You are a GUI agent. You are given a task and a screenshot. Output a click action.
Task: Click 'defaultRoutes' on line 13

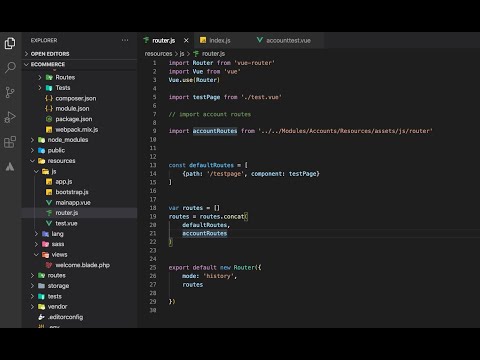click(x=211, y=165)
